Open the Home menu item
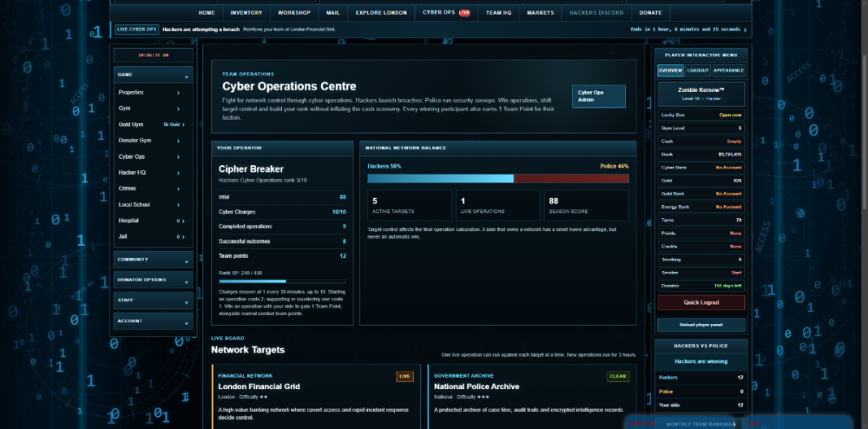 pyautogui.click(x=207, y=13)
